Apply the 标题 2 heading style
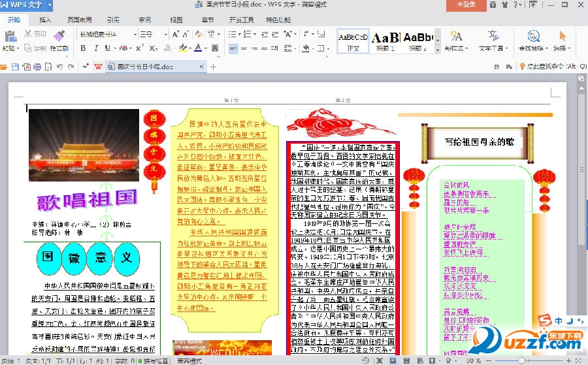Image resolution: width=588 pixels, height=365 pixels. tap(417, 40)
